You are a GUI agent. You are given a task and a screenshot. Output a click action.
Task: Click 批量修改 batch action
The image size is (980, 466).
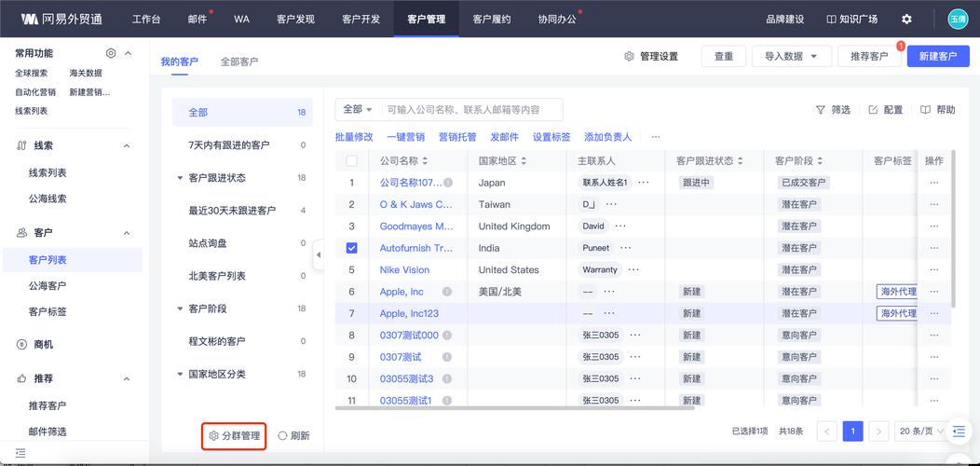coord(354,137)
